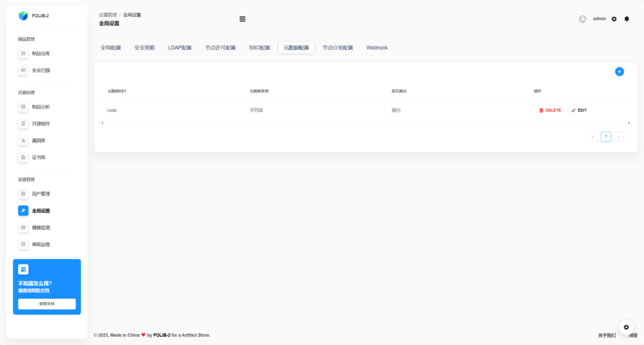Delete the code metadata row
644x345 pixels.
coord(550,110)
